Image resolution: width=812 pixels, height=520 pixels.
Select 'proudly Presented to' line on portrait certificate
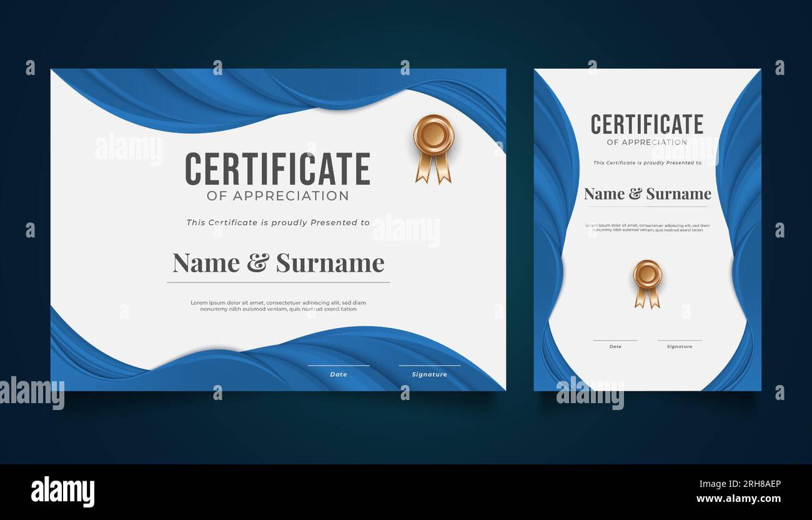point(647,163)
